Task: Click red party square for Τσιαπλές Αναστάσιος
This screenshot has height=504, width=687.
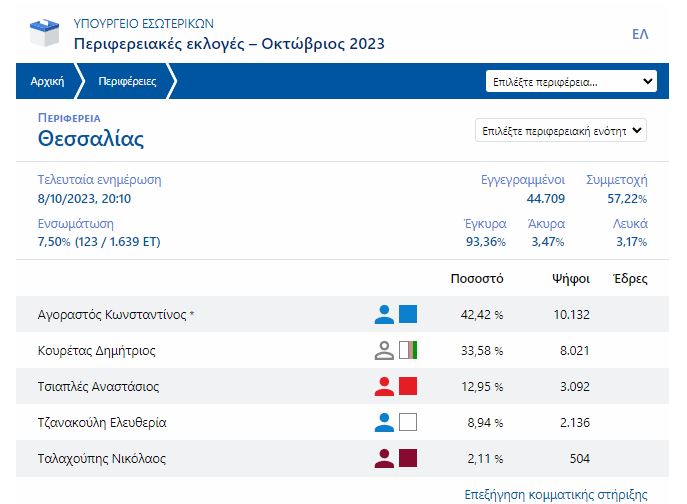Action: click(x=408, y=387)
